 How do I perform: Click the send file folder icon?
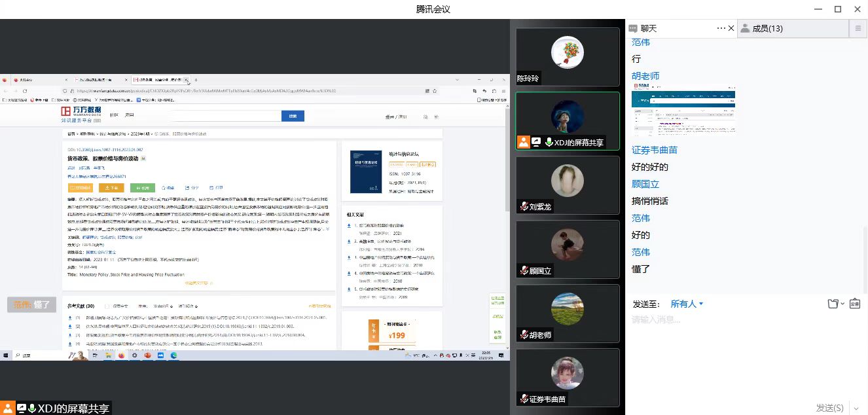coord(833,304)
